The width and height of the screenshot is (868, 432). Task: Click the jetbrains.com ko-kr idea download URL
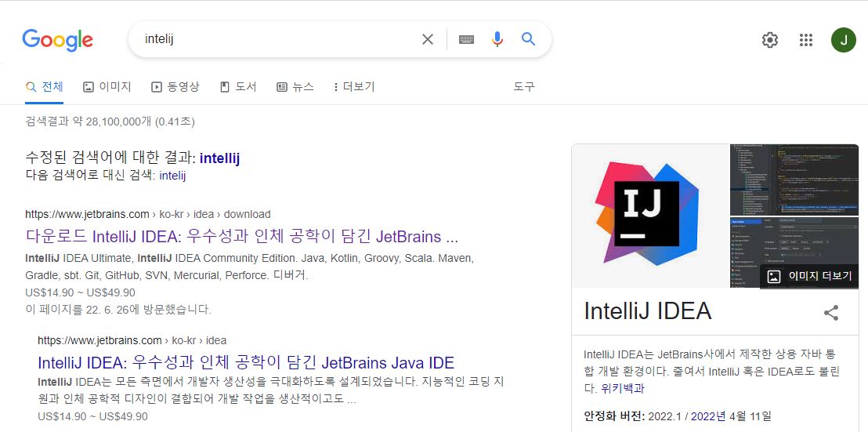coord(148,214)
